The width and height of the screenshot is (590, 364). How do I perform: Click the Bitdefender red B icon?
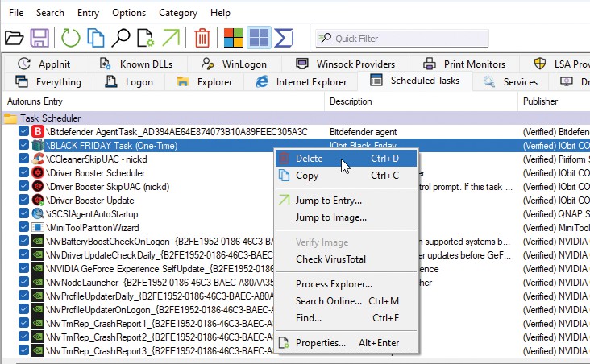click(38, 131)
